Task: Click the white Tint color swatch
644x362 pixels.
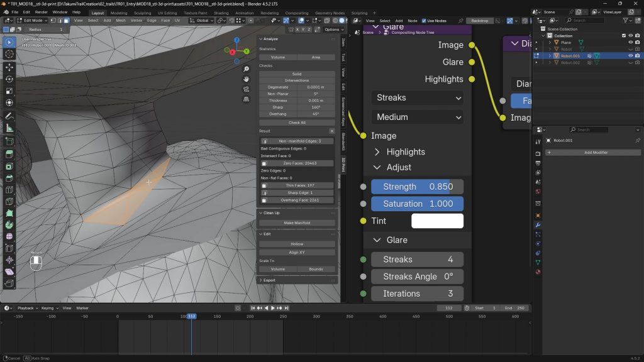Action: (438, 221)
